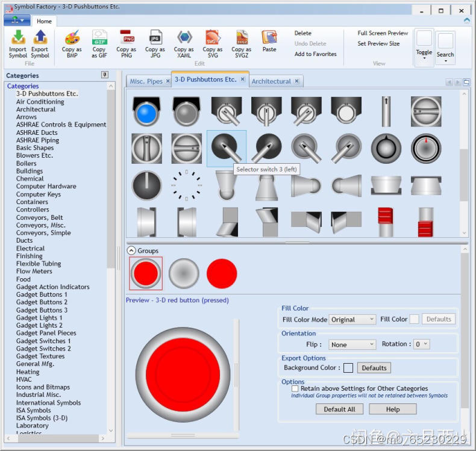Image resolution: width=476 pixels, height=451 pixels.
Task: Open the Flip dropdown
Action: point(352,344)
